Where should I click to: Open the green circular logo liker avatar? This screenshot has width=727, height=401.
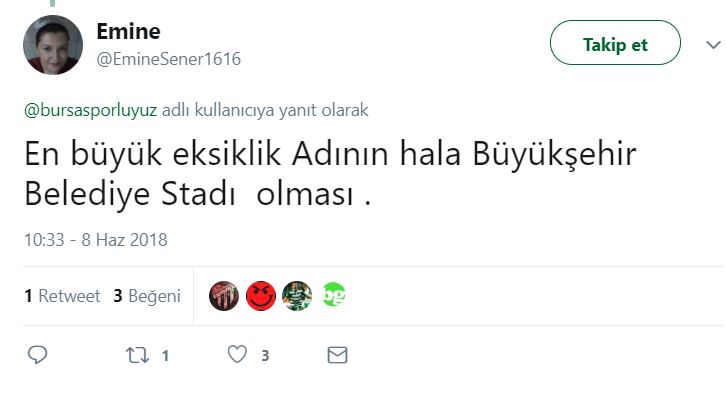[x=334, y=296]
